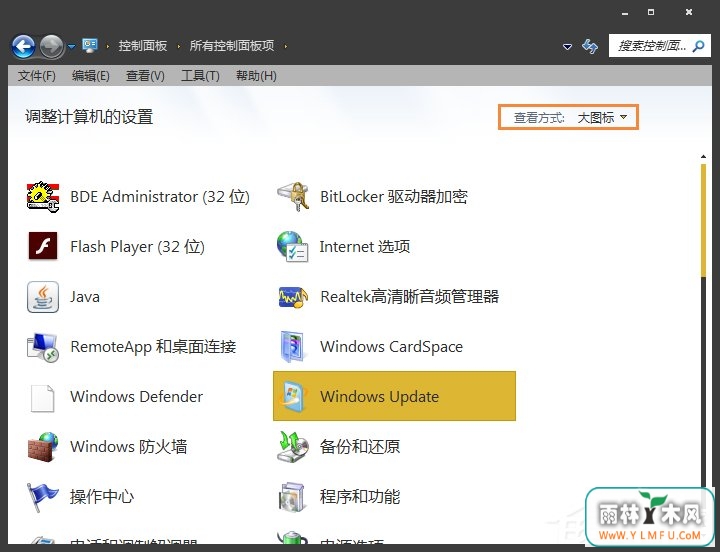Open the 操作中心 flag icon
This screenshot has width=720, height=552.
(42, 497)
